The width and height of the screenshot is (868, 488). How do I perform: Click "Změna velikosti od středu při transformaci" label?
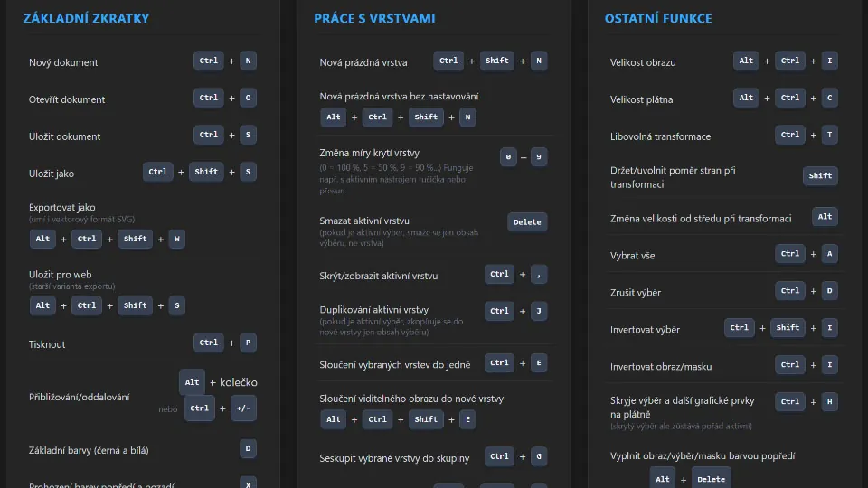tap(701, 219)
